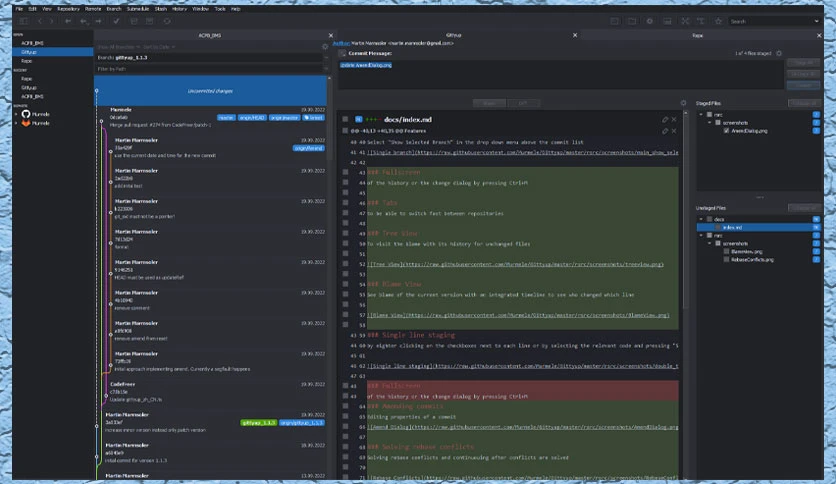Click the Fetch toolbar icon
Image resolution: width=836 pixels, height=484 pixels.
[68, 21]
